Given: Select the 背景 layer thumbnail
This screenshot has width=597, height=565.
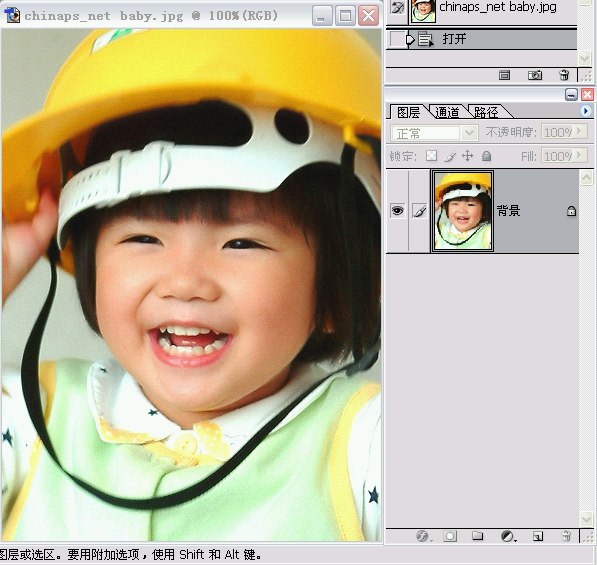Looking at the screenshot, I should [462, 211].
